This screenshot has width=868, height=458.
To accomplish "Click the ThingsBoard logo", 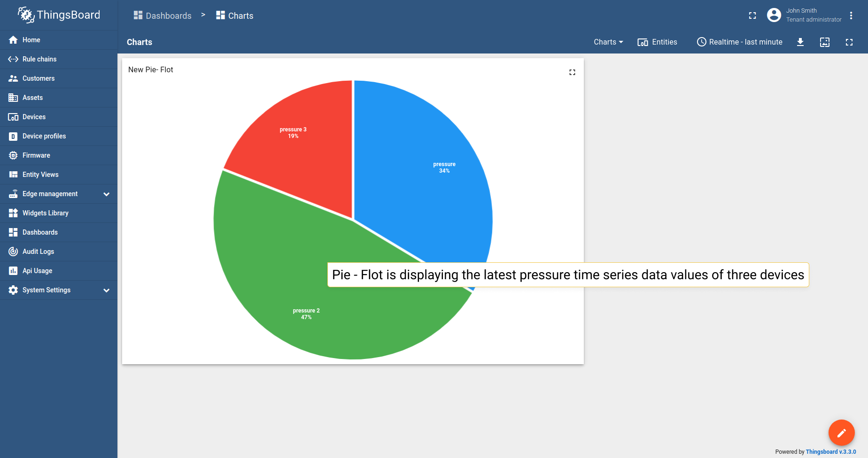I will 59,15.
